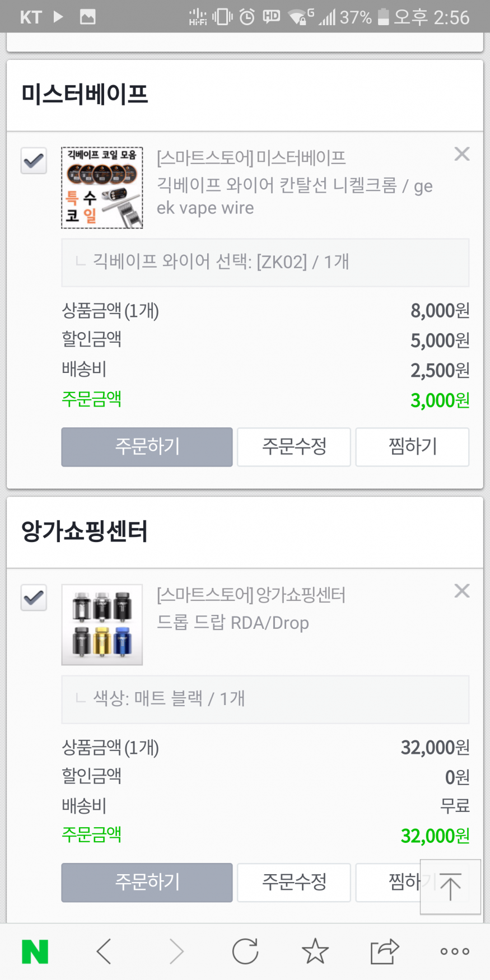
Task: Go back using the browser back arrow
Action: [x=104, y=951]
